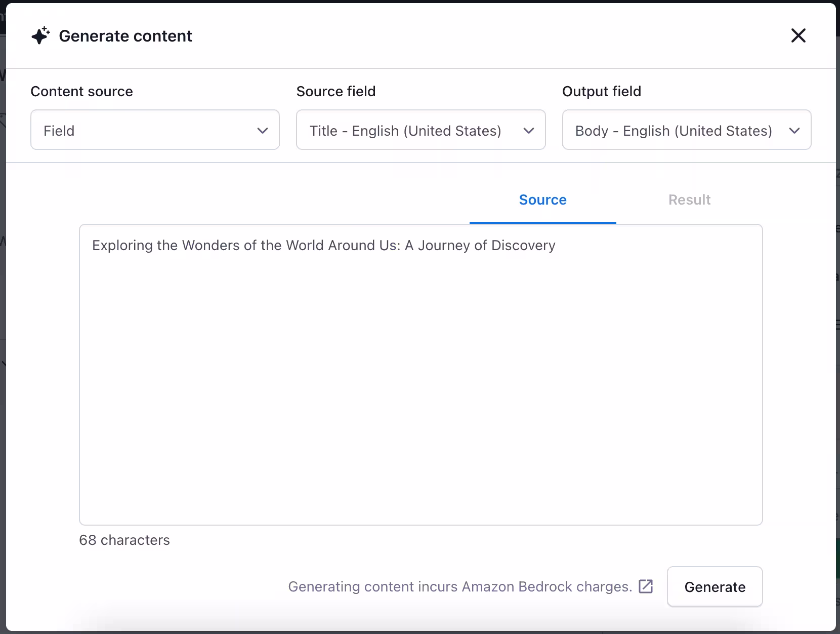Open the Output field dropdown
Image resolution: width=840 pixels, height=634 pixels.
(687, 130)
